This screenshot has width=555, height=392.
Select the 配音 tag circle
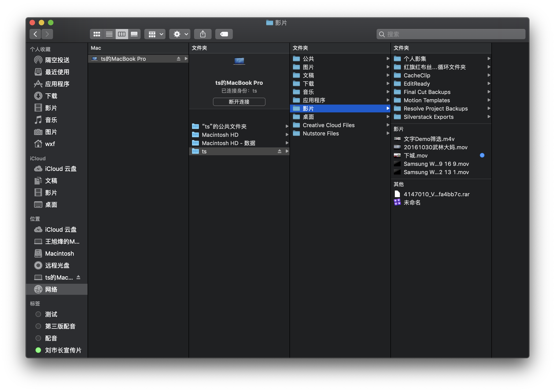pyautogui.click(x=38, y=338)
